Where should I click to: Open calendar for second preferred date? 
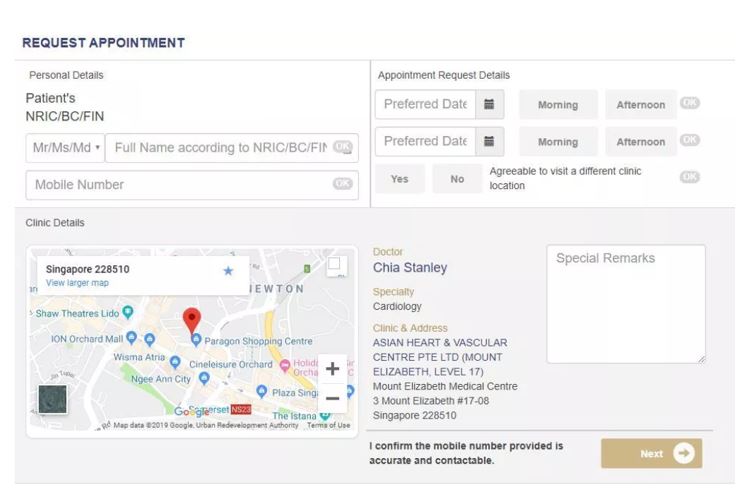click(x=489, y=141)
